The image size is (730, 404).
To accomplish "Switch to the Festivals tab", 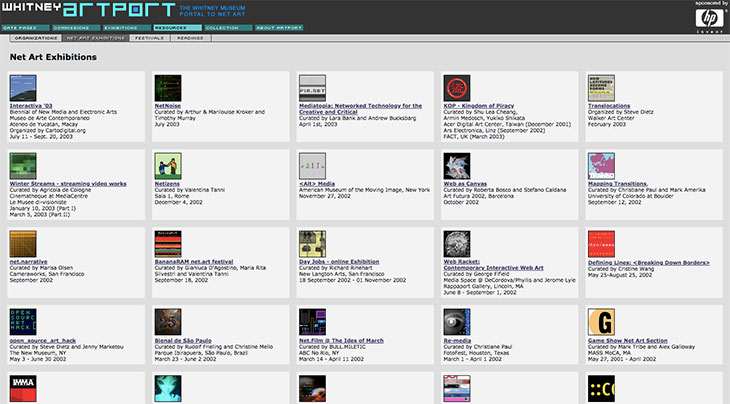I will tap(149, 38).
